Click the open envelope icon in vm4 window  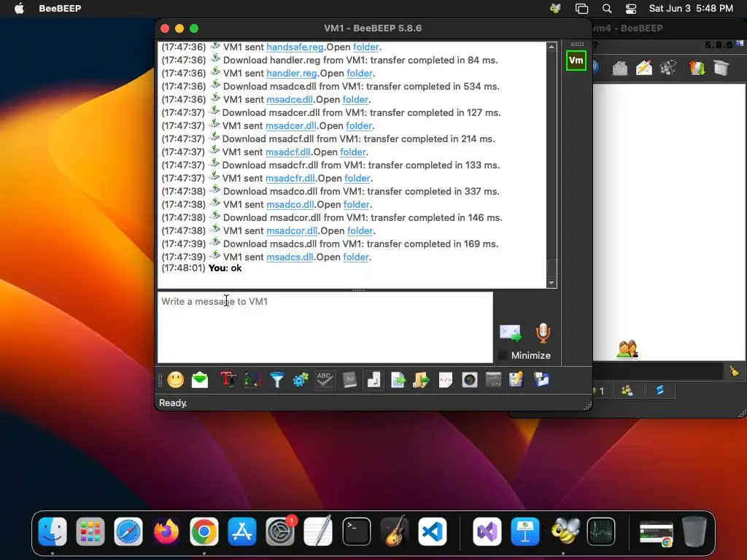(619, 68)
